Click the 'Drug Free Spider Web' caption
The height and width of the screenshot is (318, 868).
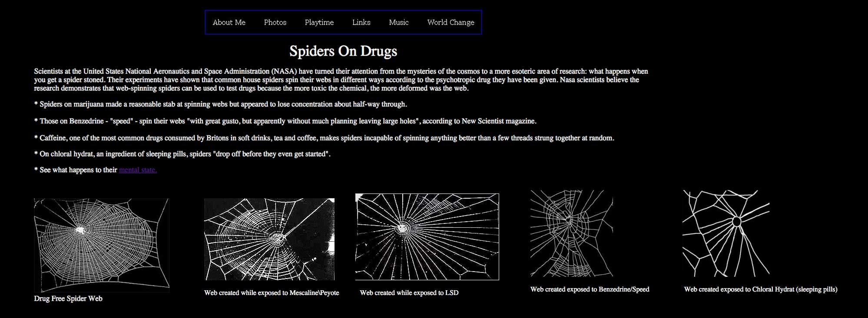click(x=68, y=298)
